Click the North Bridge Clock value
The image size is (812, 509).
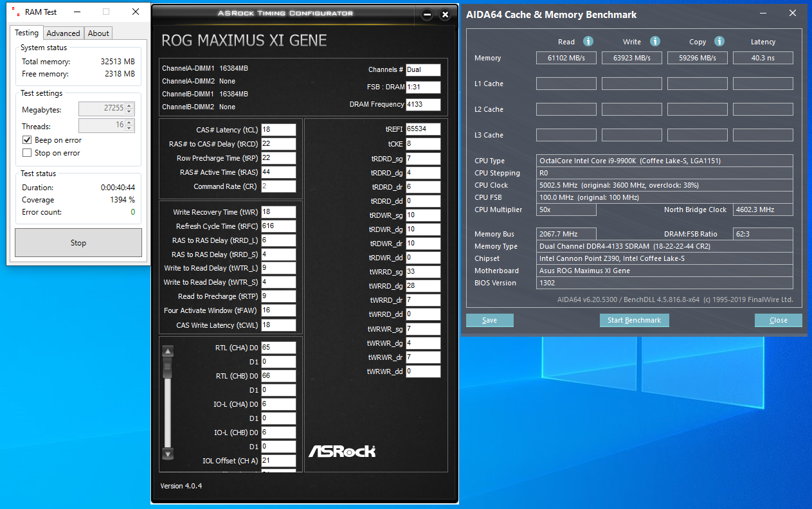pyautogui.click(x=763, y=210)
